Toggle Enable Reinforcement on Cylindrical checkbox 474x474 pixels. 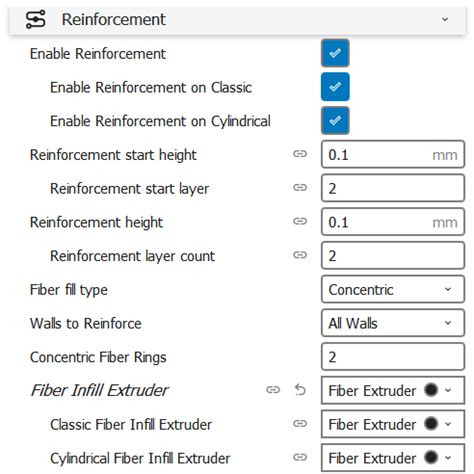[x=335, y=121]
